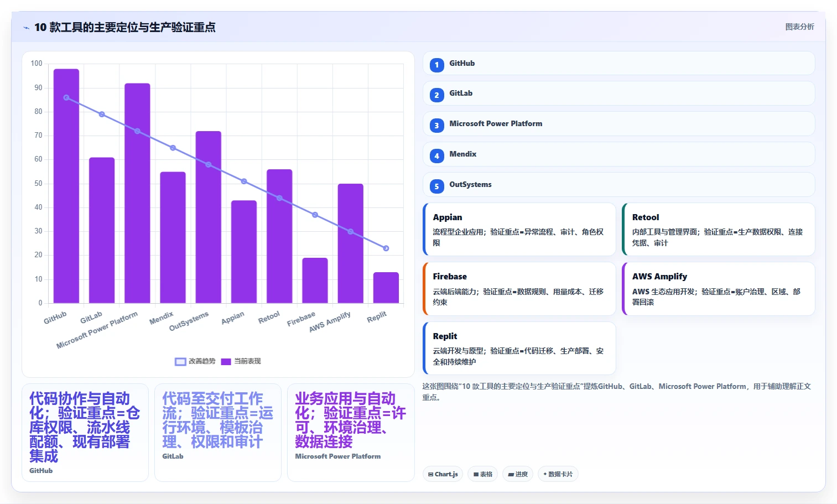Toggle the 改善趋势 legend swatch
The height and width of the screenshot is (504, 837).
pyautogui.click(x=180, y=361)
